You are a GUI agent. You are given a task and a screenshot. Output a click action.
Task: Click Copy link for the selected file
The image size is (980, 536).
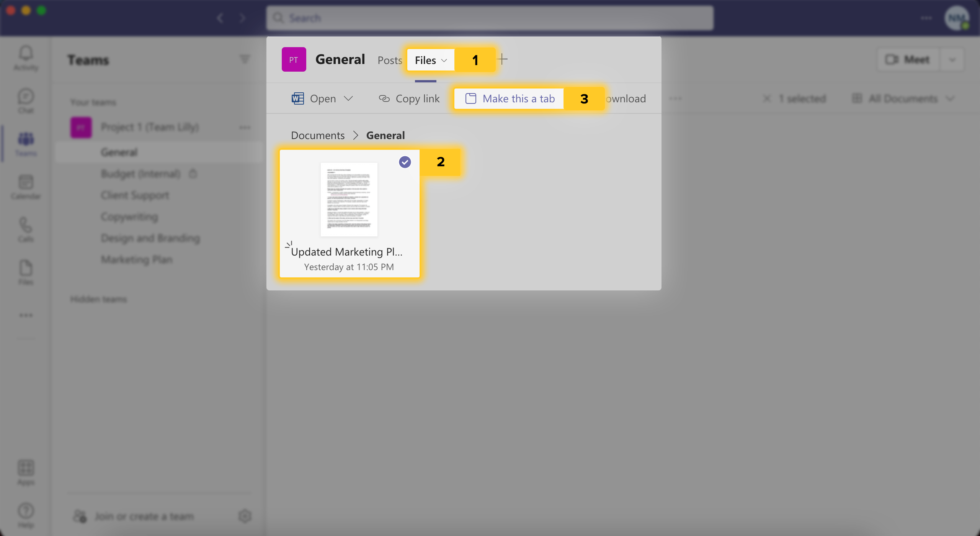(409, 98)
